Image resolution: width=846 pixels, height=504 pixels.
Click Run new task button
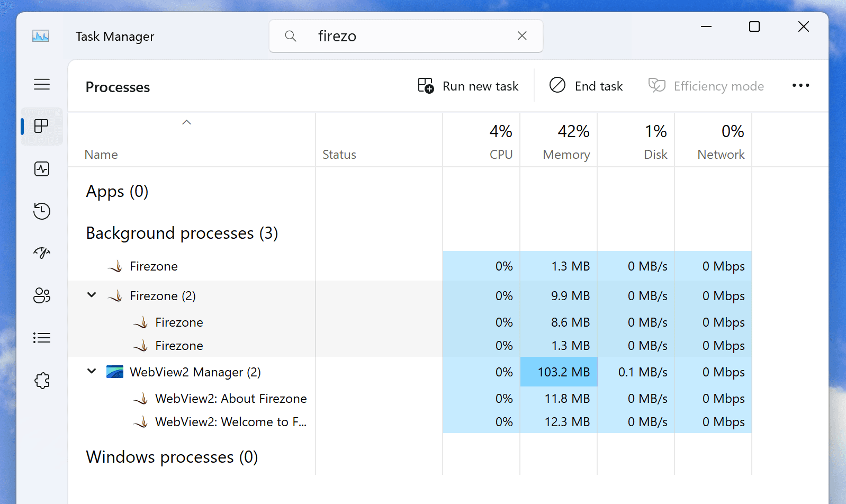(x=468, y=86)
